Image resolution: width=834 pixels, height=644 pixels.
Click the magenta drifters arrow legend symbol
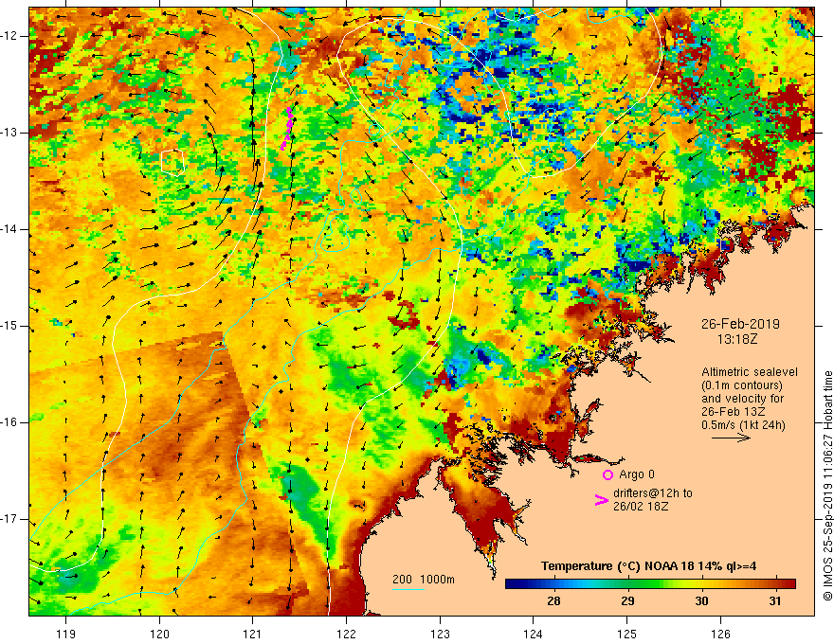[x=601, y=499]
